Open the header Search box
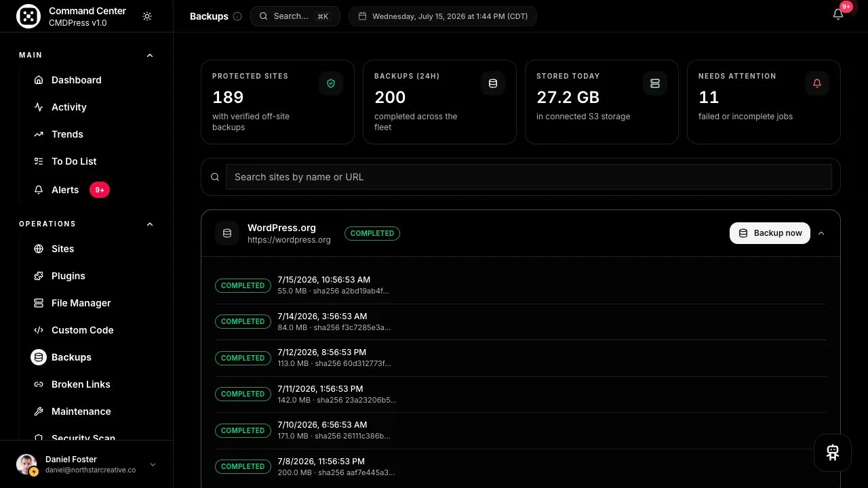Viewport: 868px width, 488px height. pos(295,16)
